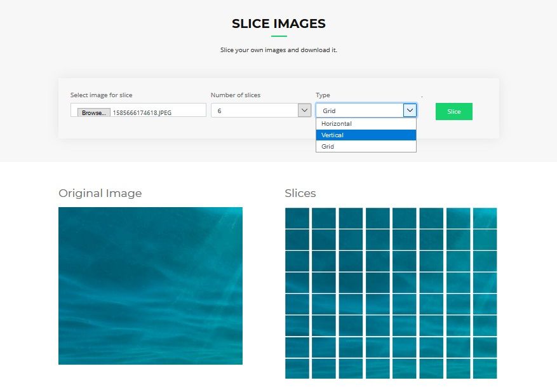This screenshot has height=392, width=557.
Task: Select the bottom-right slice tile
Action: pos(485,368)
